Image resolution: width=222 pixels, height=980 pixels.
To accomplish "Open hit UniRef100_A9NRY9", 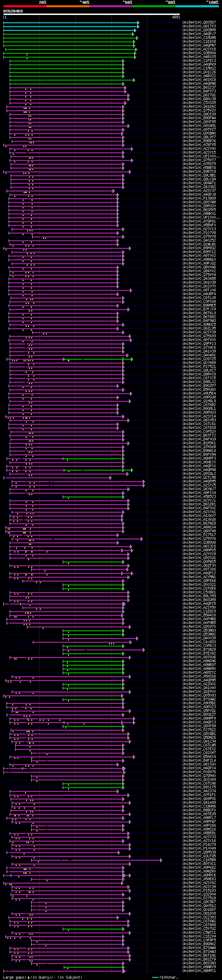I will [199, 967].
